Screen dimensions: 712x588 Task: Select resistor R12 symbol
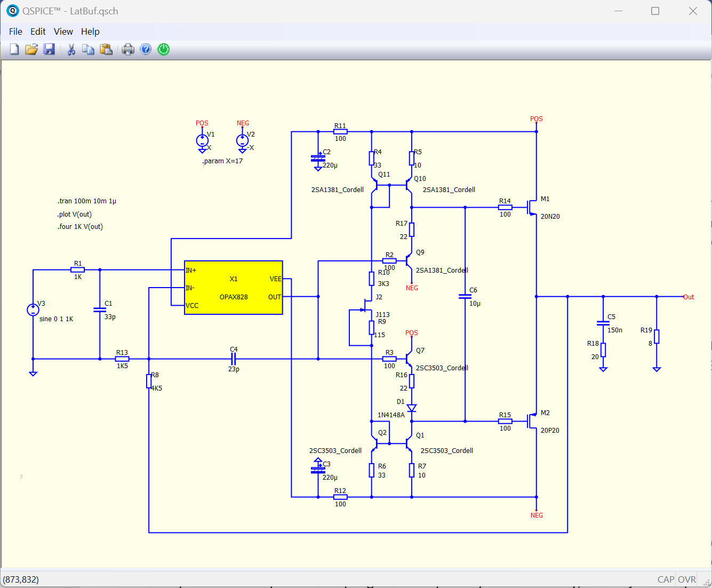pyautogui.click(x=340, y=497)
